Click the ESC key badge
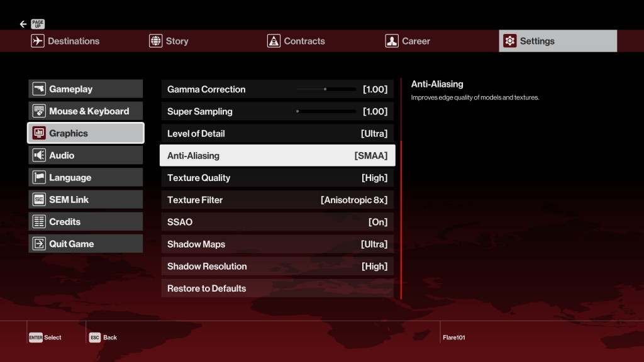Viewport: 644px width, 362px height. click(95, 337)
